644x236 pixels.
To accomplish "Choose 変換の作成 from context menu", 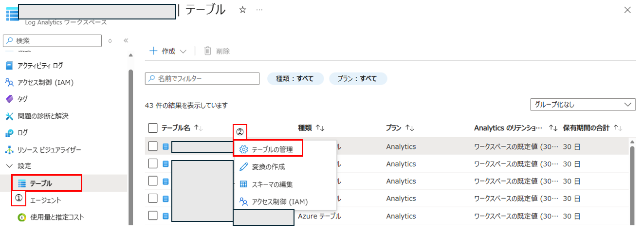I will coord(286,166).
